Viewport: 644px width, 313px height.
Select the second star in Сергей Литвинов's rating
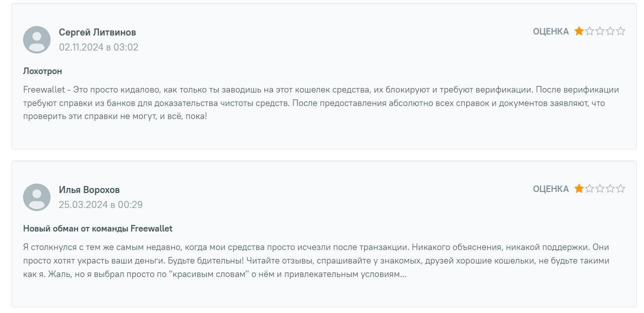[x=589, y=31]
